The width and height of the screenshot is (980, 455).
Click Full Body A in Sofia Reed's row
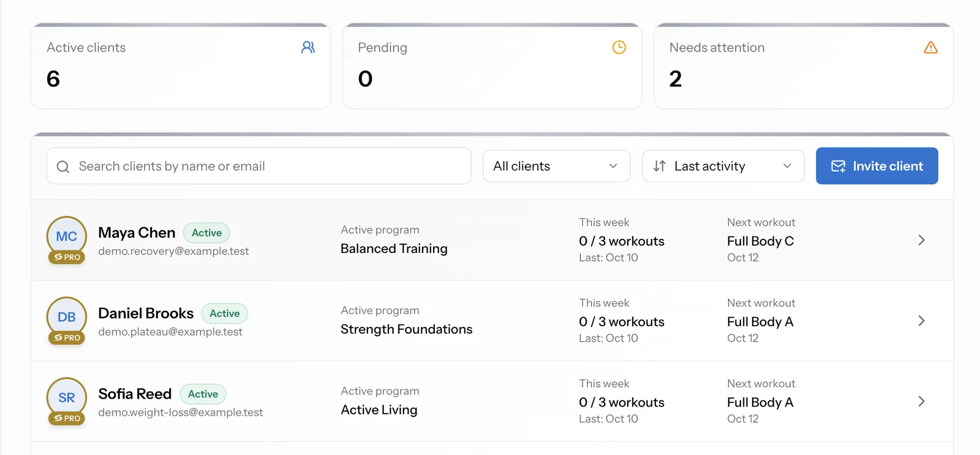760,402
